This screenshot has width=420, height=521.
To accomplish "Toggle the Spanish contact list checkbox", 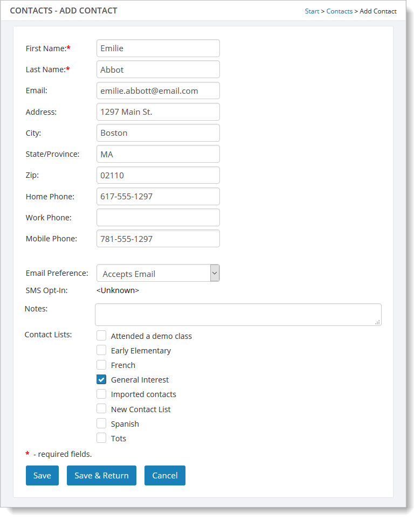I will [101, 423].
